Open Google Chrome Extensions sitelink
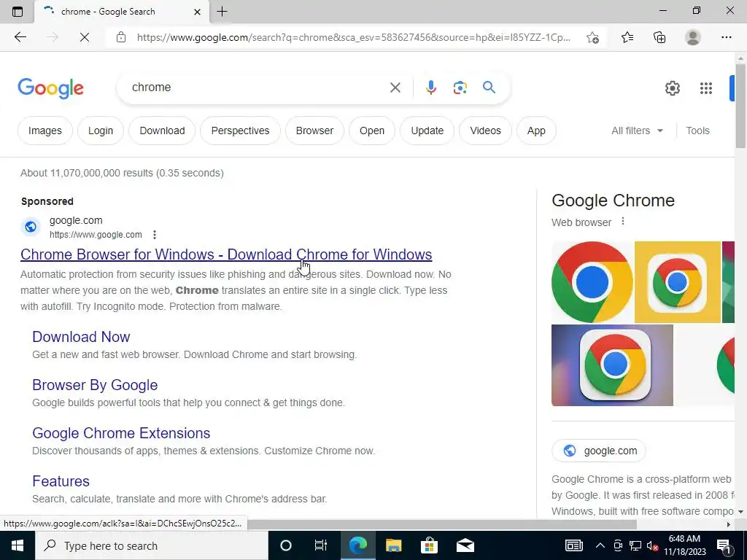The height and width of the screenshot is (560, 747). [121, 433]
